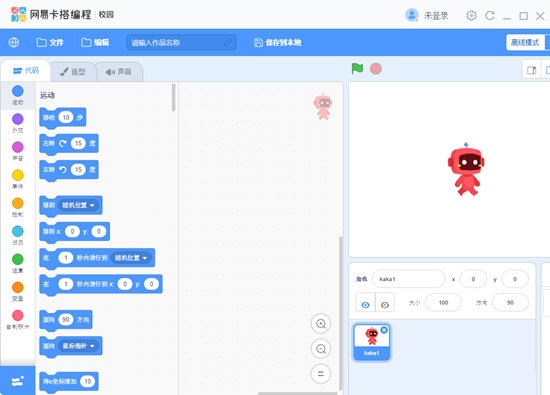
Task: Open 鼠标指针 dropdown in 面向 block
Action: tap(78, 346)
